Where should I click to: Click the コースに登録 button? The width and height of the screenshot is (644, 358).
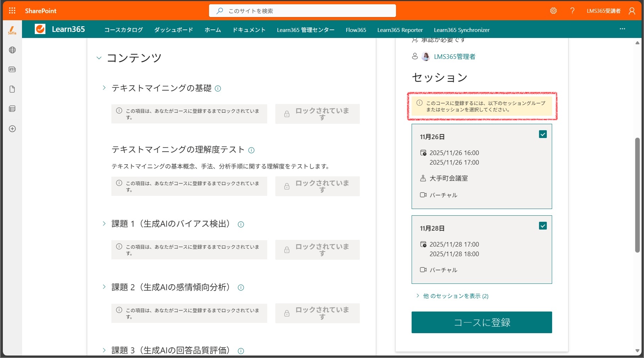point(481,322)
